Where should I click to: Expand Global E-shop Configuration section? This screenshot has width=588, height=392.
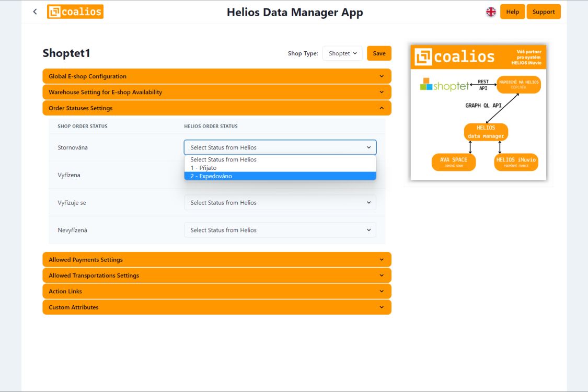click(x=217, y=76)
